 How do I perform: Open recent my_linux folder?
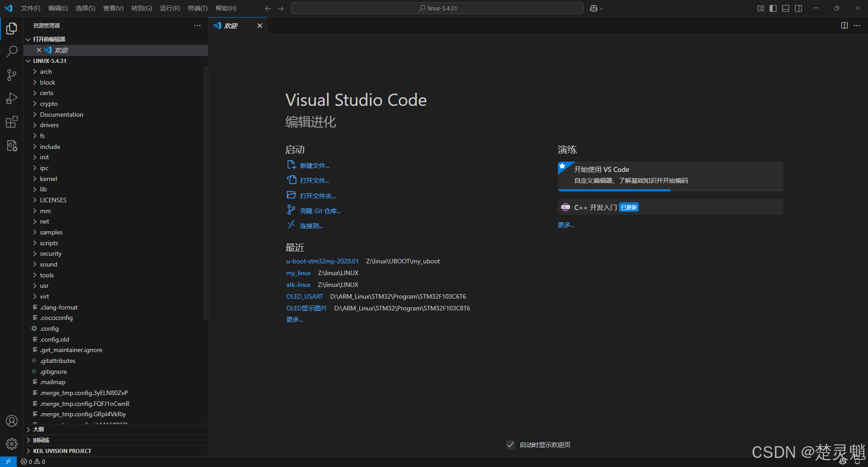click(x=298, y=273)
